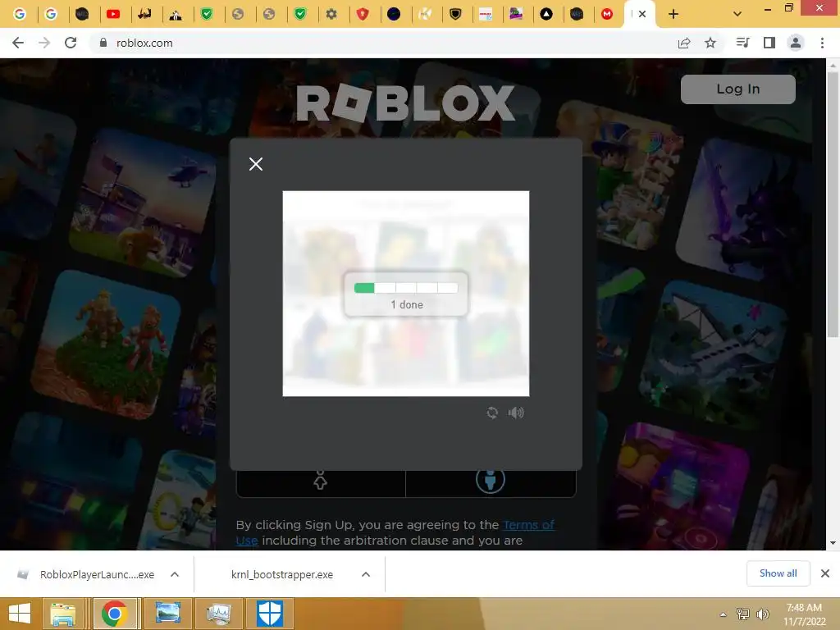Image resolution: width=840 pixels, height=630 pixels.
Task: Switch to the audio challenge speaker icon
Action: pos(516,413)
